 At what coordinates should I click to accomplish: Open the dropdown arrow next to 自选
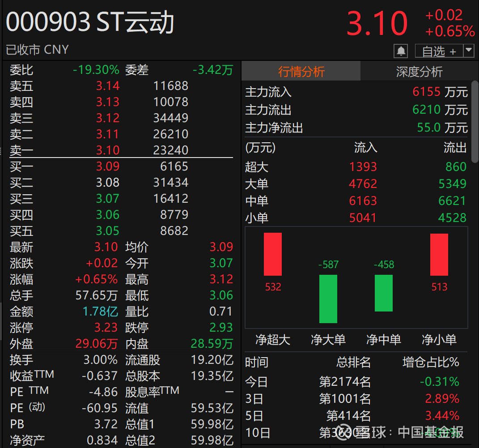tap(469, 51)
